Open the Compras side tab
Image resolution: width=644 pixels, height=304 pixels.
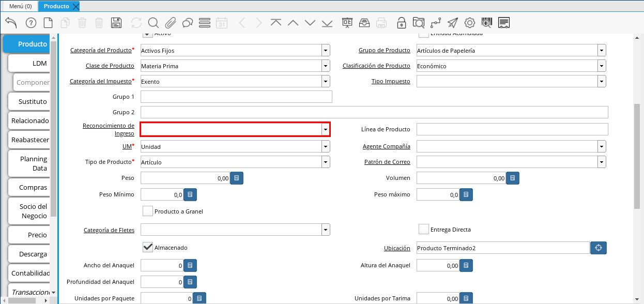click(x=30, y=187)
